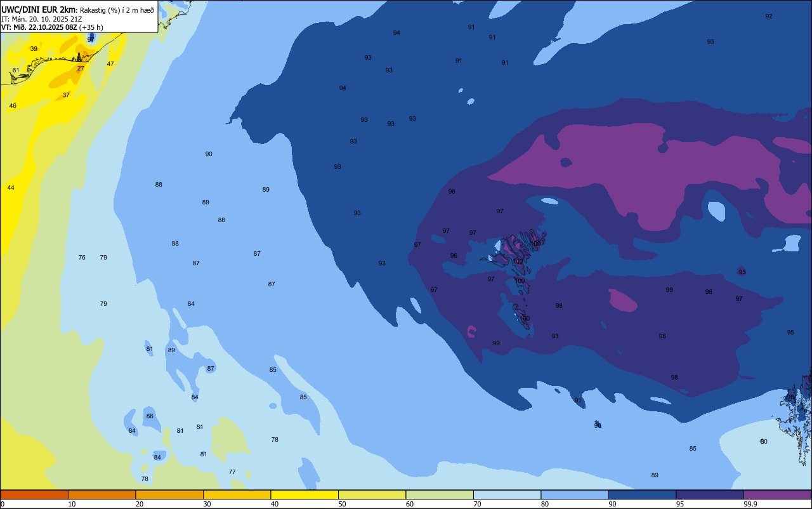Image resolution: width=812 pixels, height=509 pixels.
Task: Click the title text 'UWC/DINI EUR 2km'
Action: 38,10
